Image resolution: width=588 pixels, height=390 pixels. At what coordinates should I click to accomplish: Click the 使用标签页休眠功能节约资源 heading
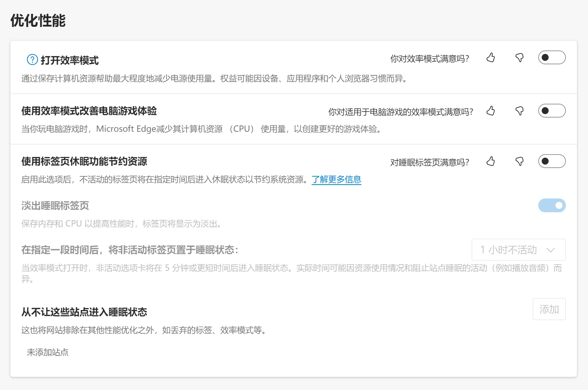(84, 161)
